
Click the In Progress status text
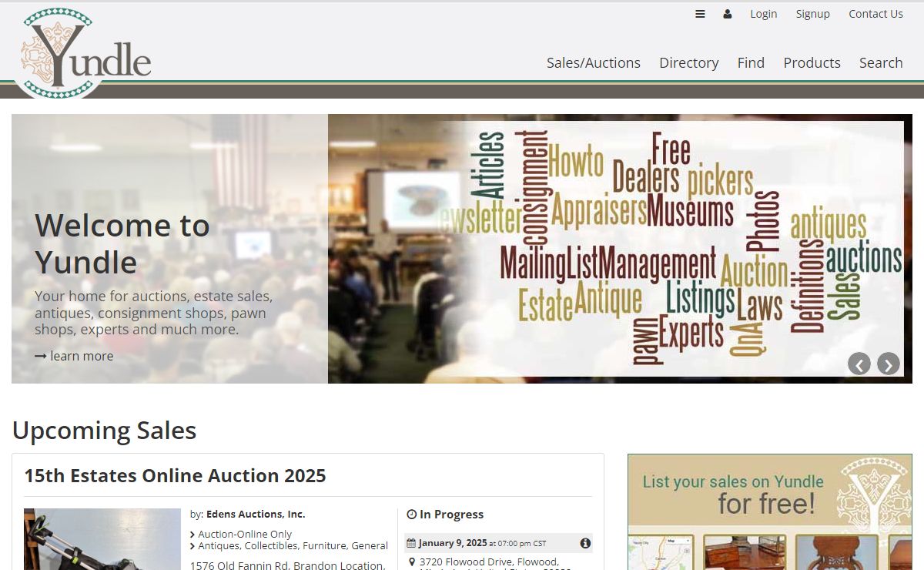451,515
